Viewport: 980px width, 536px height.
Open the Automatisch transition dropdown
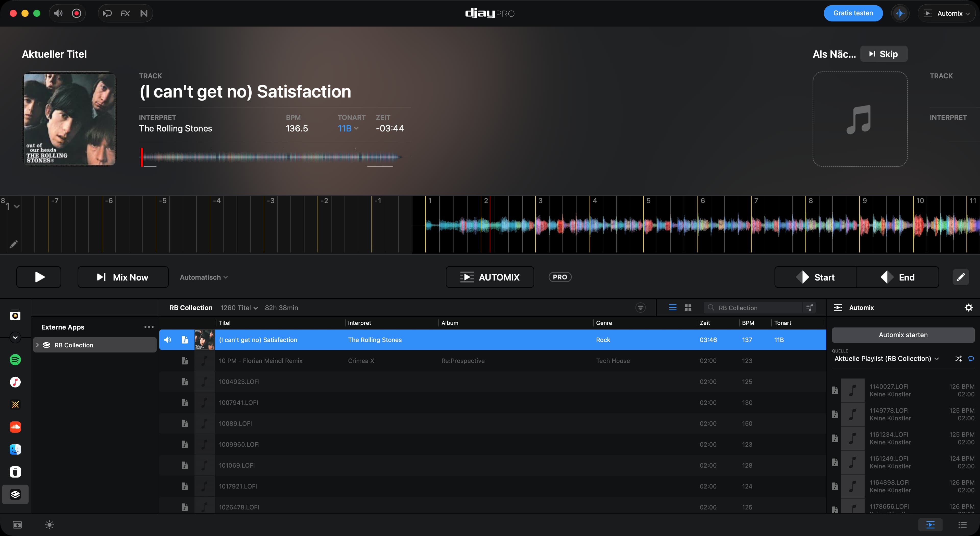click(204, 277)
